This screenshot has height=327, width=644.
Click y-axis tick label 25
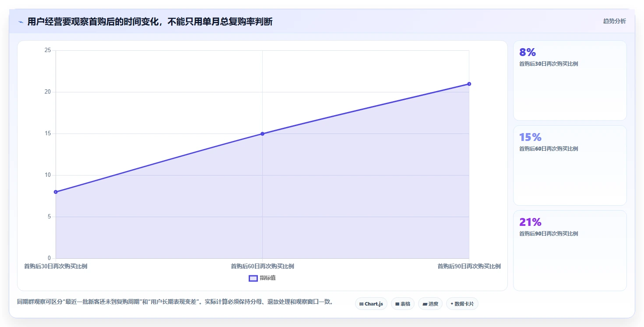[48, 50]
